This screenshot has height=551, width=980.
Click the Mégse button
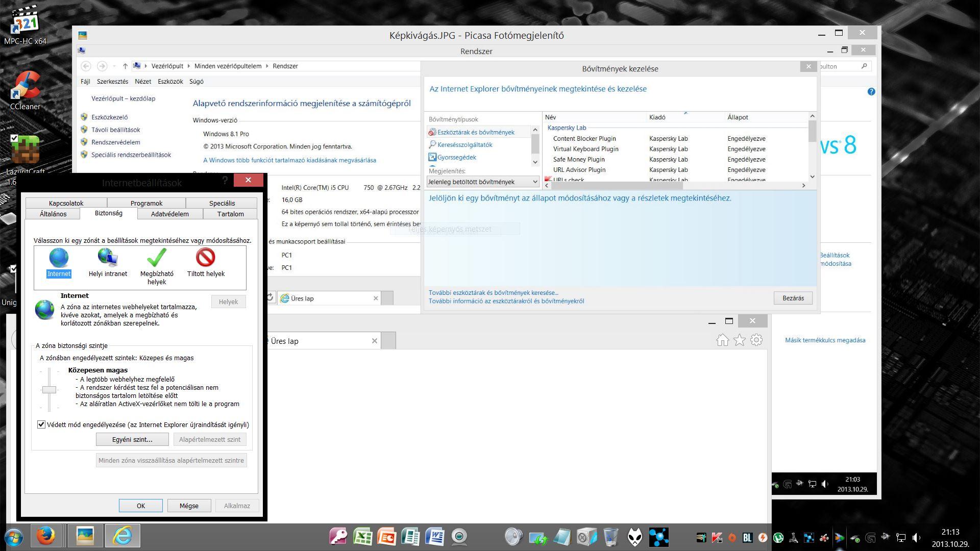(189, 506)
